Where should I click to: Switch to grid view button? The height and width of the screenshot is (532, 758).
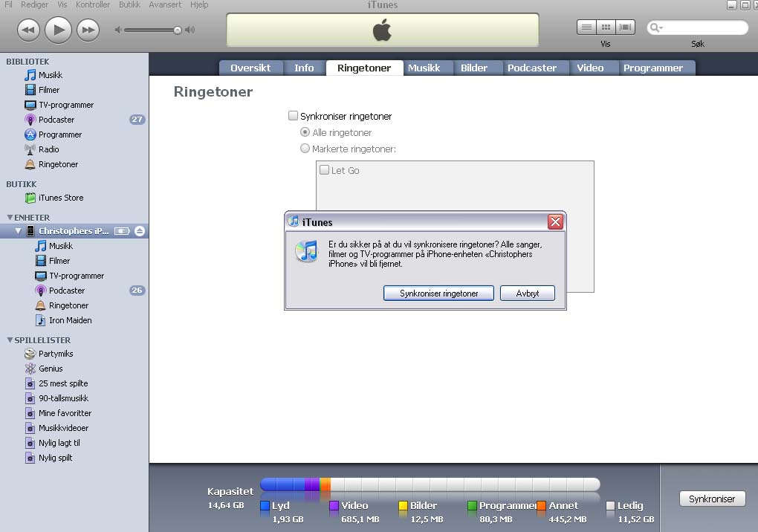[x=606, y=27]
